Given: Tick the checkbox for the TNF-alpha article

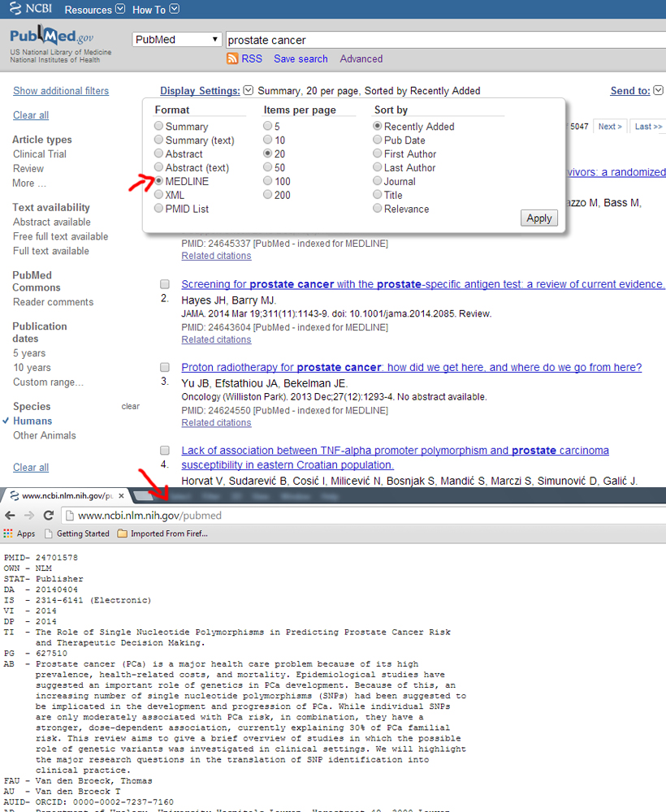Looking at the screenshot, I should point(165,450).
